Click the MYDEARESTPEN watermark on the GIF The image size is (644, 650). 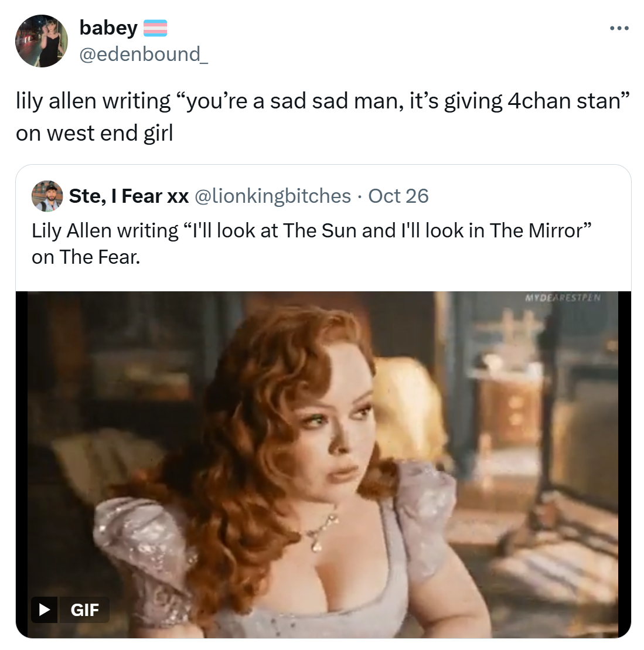[x=563, y=298]
